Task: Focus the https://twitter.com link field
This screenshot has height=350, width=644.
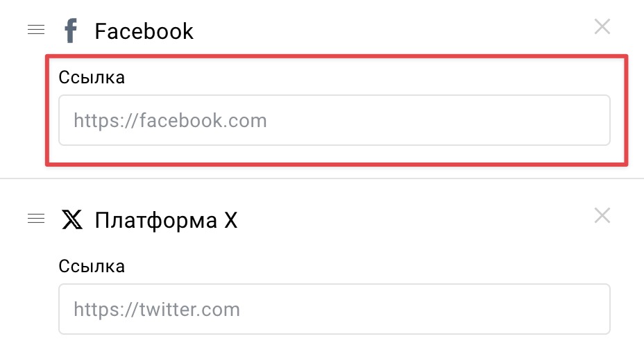Action: click(334, 309)
